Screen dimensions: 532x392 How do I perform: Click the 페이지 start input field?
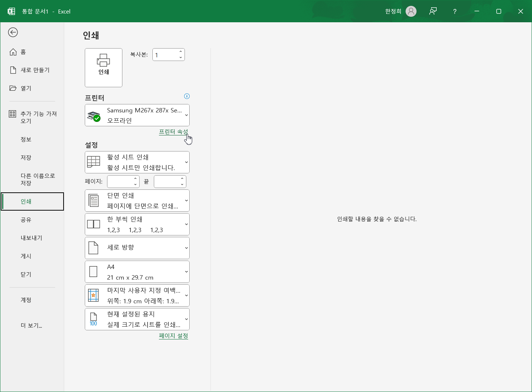tap(120, 181)
